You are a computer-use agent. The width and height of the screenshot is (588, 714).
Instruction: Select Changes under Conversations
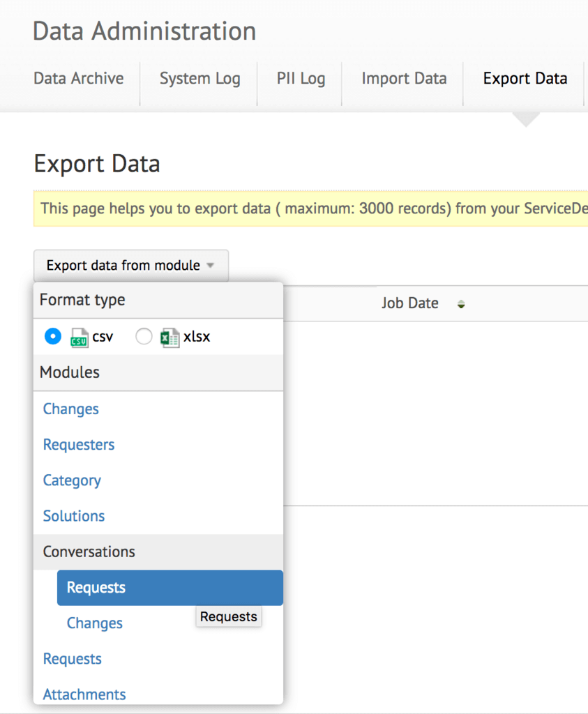coord(95,623)
